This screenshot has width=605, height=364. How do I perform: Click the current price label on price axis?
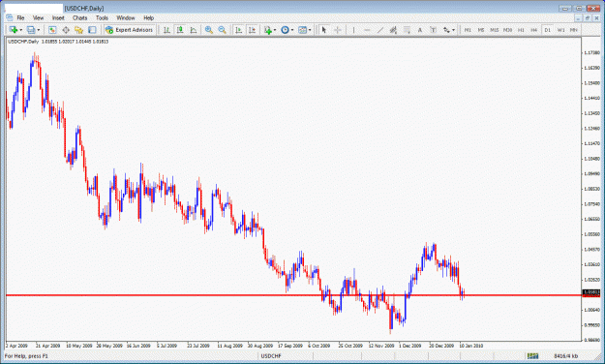(591, 293)
